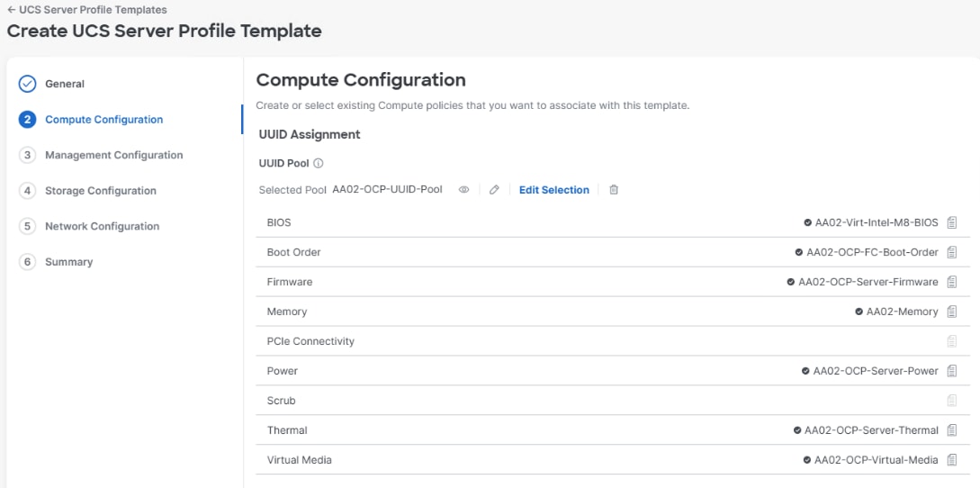The height and width of the screenshot is (488, 980).
Task: Click AA02-OCP-Server-Firmware policy name
Action: [x=868, y=282]
